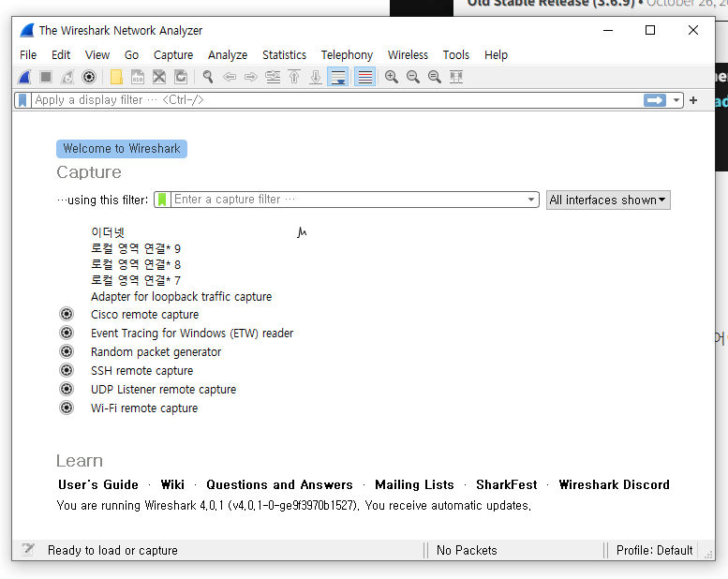Click in the display filter input field
The height and width of the screenshot is (579, 728).
click(x=336, y=100)
